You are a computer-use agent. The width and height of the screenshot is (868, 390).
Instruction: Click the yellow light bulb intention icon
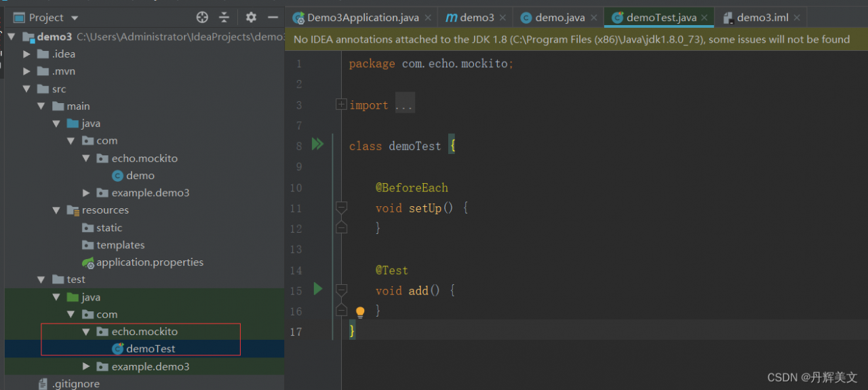tap(360, 312)
